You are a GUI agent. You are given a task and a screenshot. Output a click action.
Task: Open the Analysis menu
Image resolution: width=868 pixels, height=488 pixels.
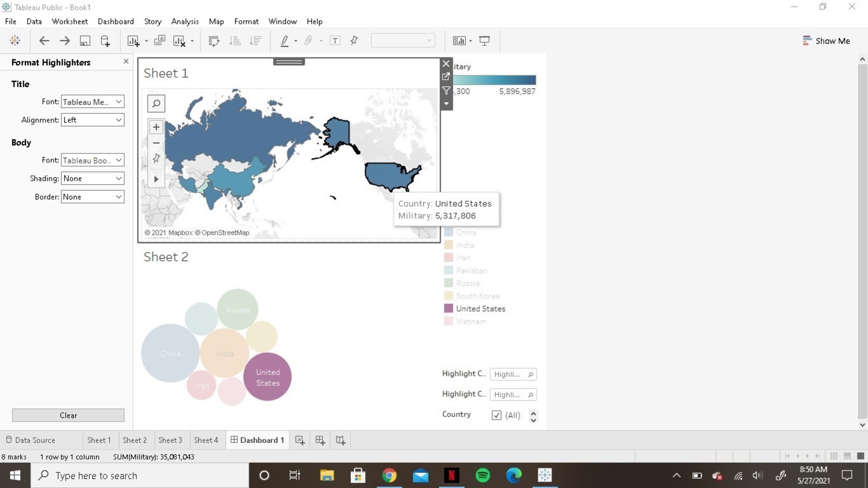click(184, 22)
